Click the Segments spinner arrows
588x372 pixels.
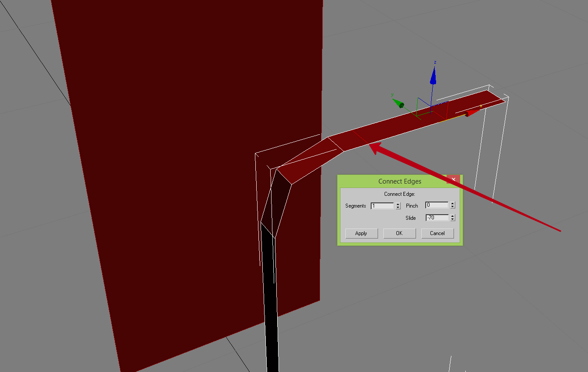click(398, 206)
